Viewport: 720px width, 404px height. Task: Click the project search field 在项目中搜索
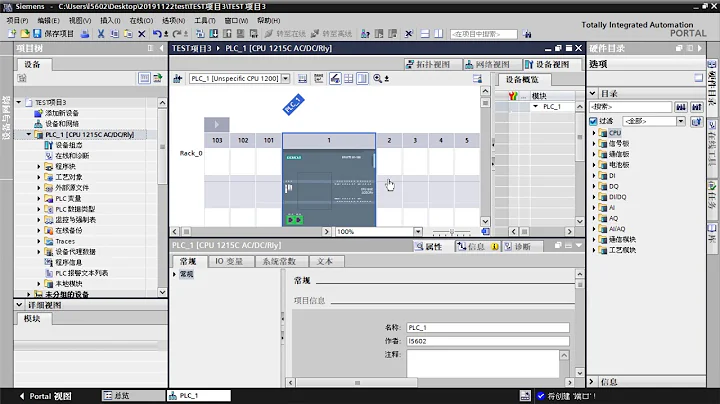(x=484, y=34)
